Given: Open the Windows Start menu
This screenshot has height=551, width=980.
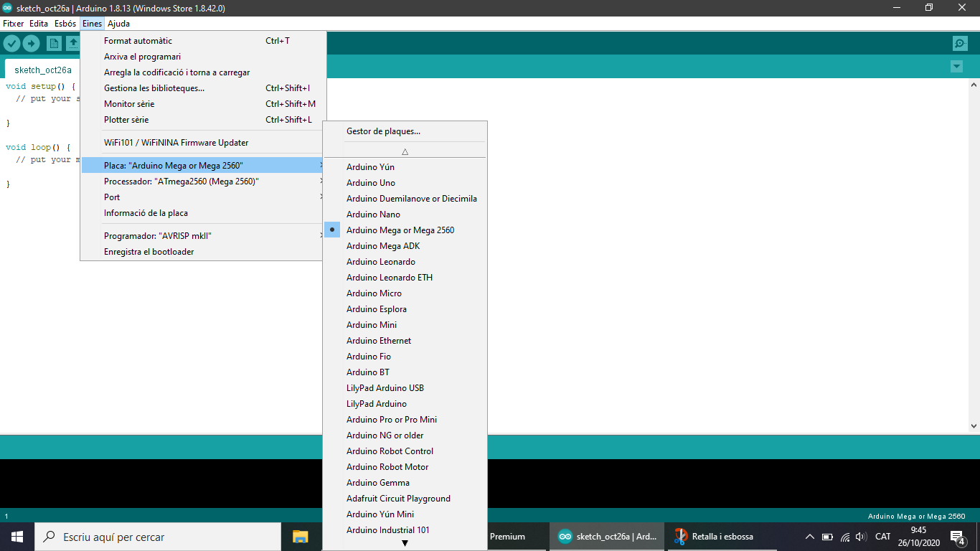Looking at the screenshot, I should pyautogui.click(x=17, y=537).
